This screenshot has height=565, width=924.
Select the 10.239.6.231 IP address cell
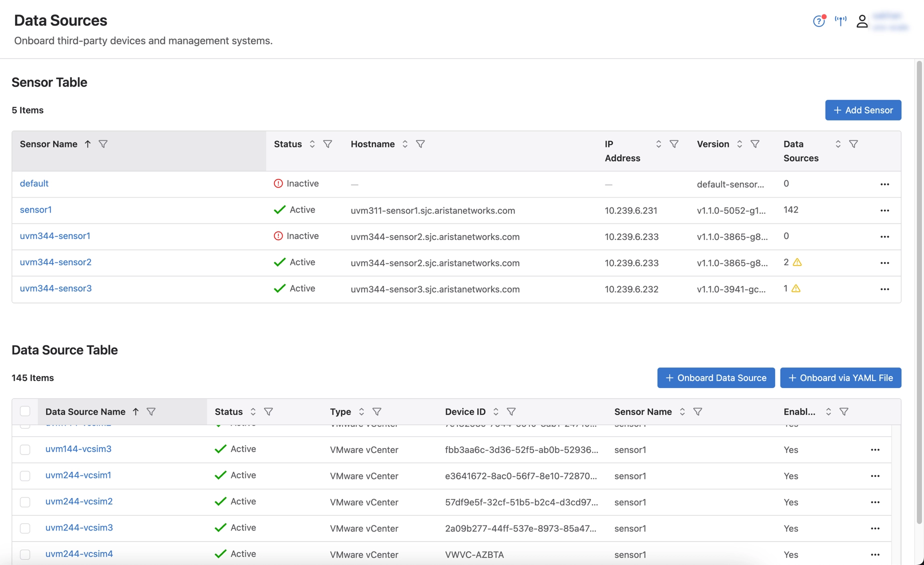pos(631,210)
